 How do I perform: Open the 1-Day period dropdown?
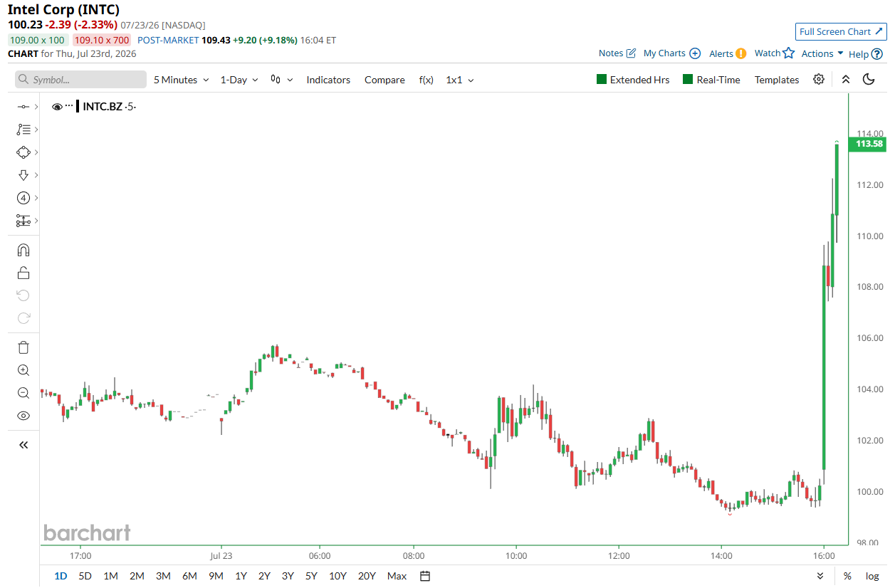239,80
